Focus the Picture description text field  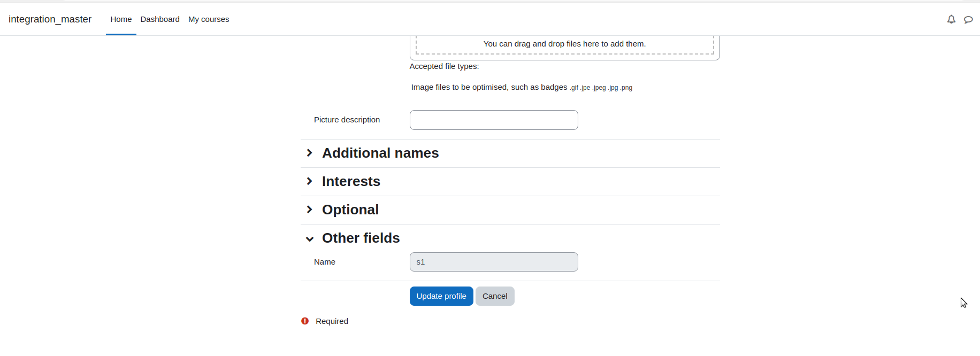tap(494, 120)
